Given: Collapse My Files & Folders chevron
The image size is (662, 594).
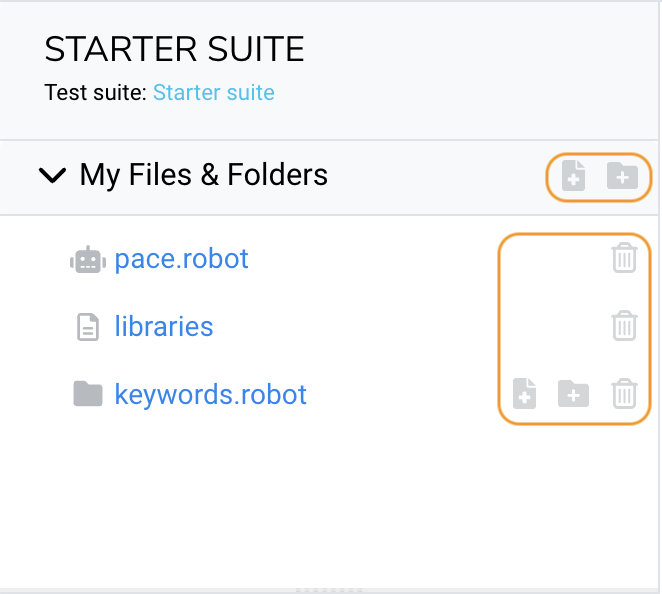Looking at the screenshot, I should [x=52, y=175].
